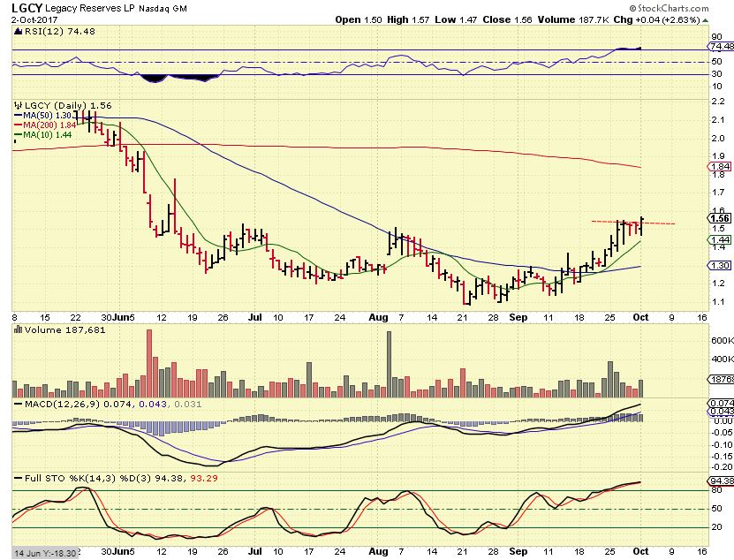Click the Full STO black line legend marker
This screenshot has height=560, width=734.
(x=19, y=478)
